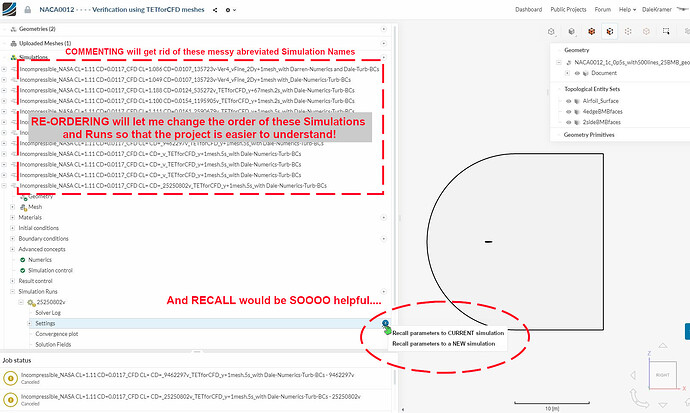Click the rotate arrow near orientation cube
Screen dimensions: 690x413
coord(639,398)
